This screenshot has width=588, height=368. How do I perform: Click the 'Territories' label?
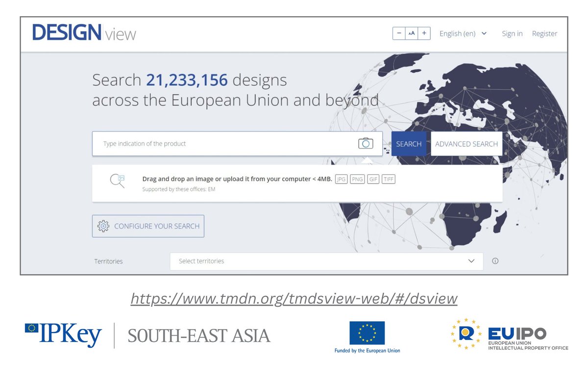click(108, 261)
